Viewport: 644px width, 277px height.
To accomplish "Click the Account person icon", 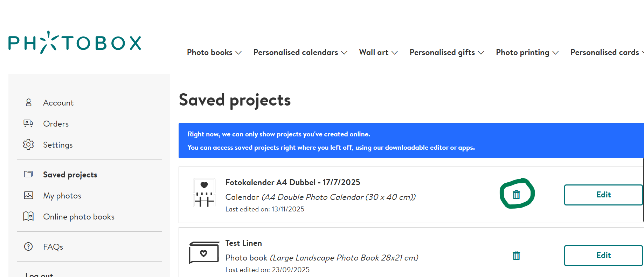I will click(x=29, y=102).
